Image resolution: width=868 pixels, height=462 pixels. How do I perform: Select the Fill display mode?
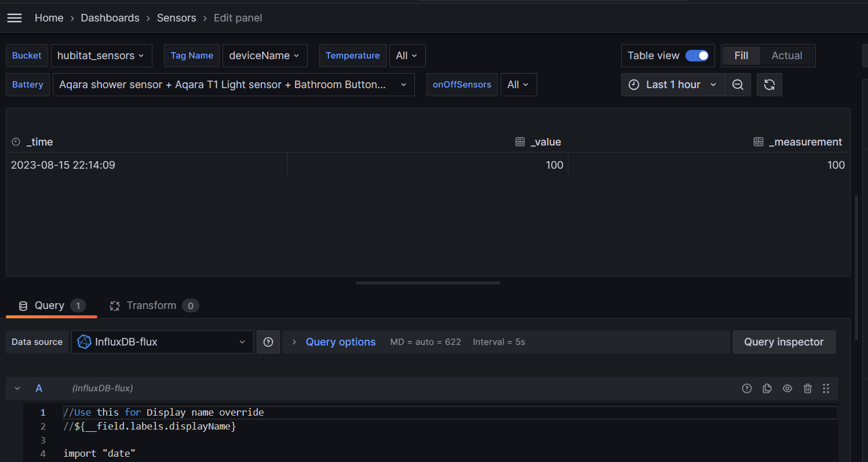[x=741, y=56]
